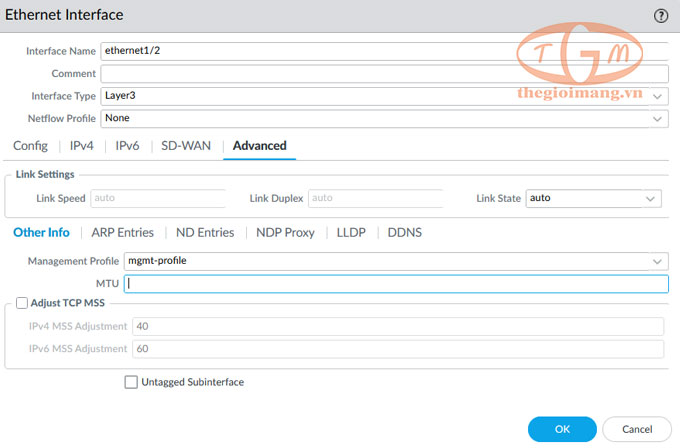680x448 pixels.
Task: Open the ND Entries sub-tab
Action: [x=205, y=232]
